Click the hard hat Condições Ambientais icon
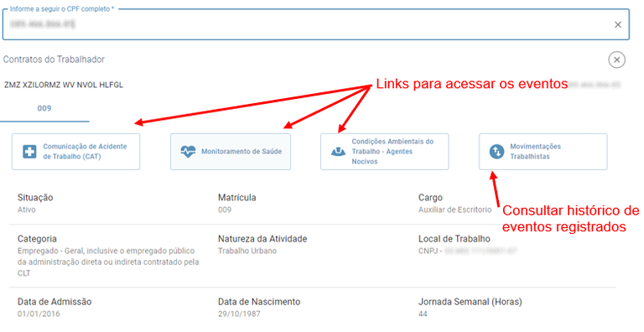 tap(338, 152)
